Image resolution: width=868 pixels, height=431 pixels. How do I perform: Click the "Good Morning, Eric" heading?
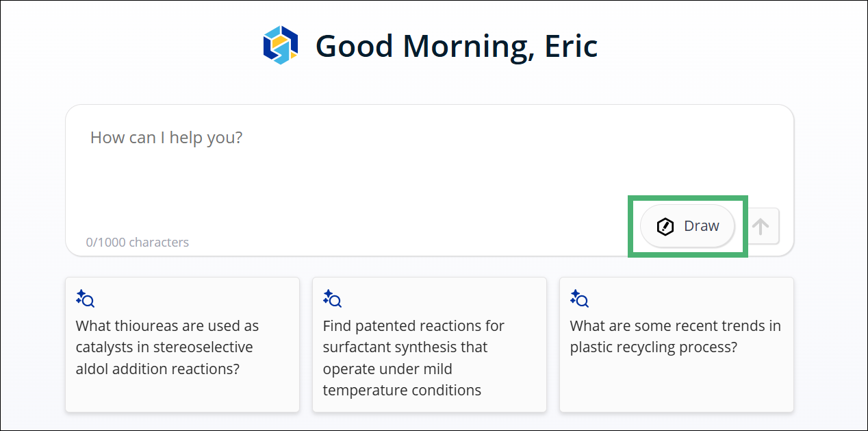point(457,46)
